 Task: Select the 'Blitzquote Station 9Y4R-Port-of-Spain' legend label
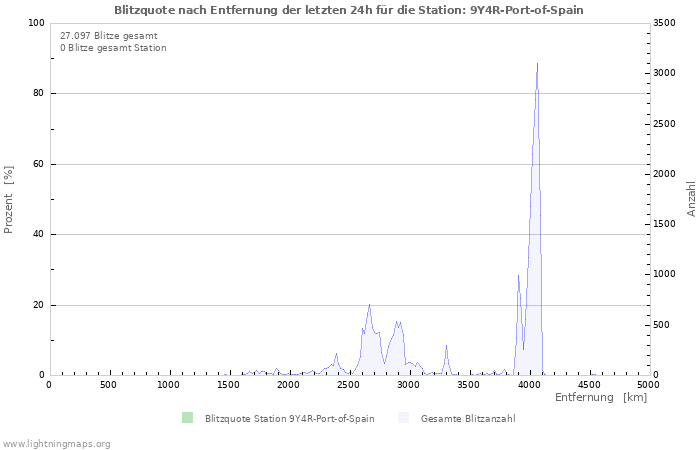point(289,418)
